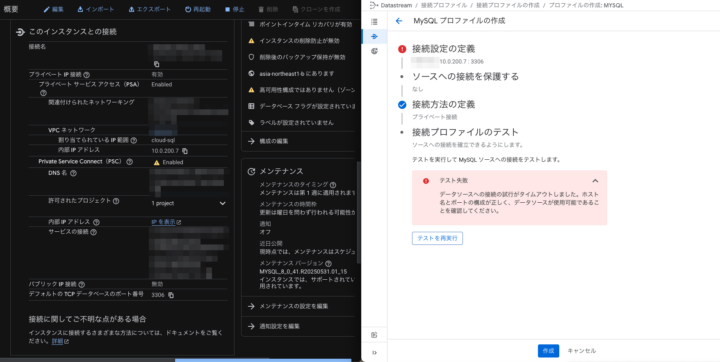The image size is (720, 362).
Task: Click the 接続プロファイル breadcrumb
Action: click(444, 5)
